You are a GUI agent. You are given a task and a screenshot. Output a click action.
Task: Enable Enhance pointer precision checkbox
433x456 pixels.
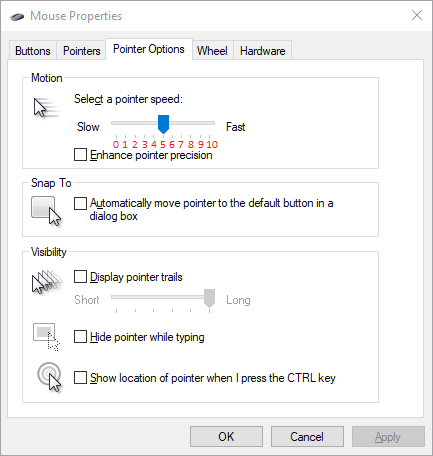(x=80, y=155)
